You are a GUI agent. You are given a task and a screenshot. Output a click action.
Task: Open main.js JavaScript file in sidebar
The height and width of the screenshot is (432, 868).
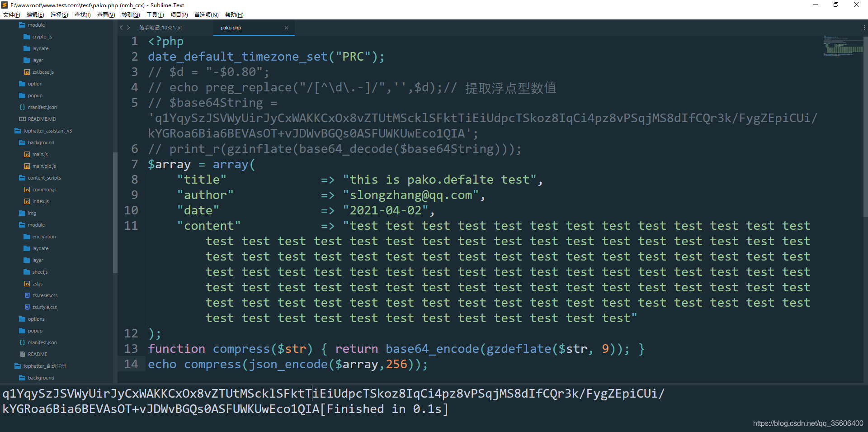40,154
